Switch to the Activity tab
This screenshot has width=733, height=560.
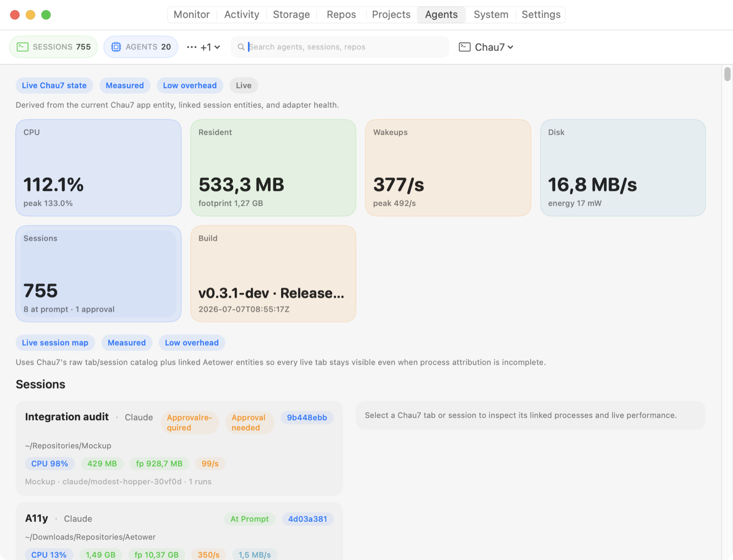click(x=241, y=15)
